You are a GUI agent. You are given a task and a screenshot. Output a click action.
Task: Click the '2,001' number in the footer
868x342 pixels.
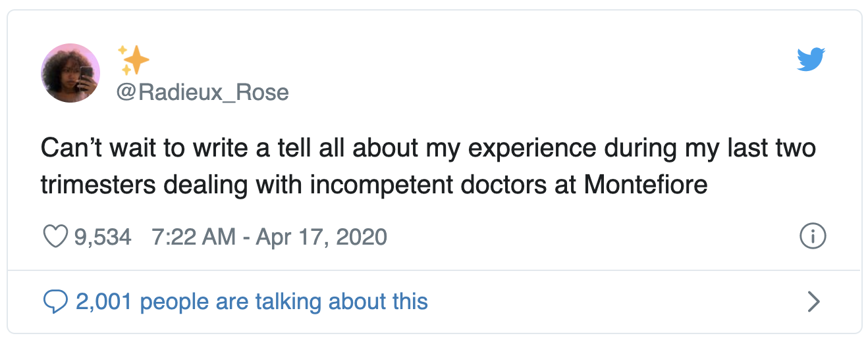click(x=104, y=302)
